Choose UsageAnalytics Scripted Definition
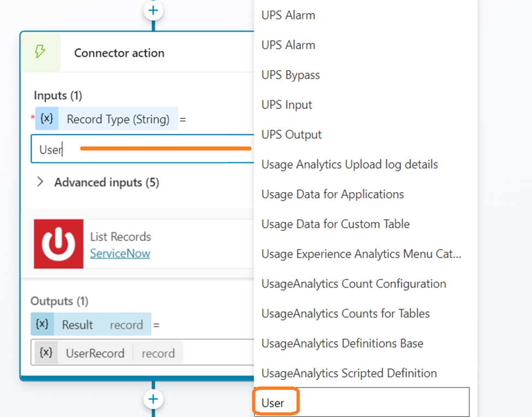Image resolution: width=532 pixels, height=417 pixels. pyautogui.click(x=349, y=373)
